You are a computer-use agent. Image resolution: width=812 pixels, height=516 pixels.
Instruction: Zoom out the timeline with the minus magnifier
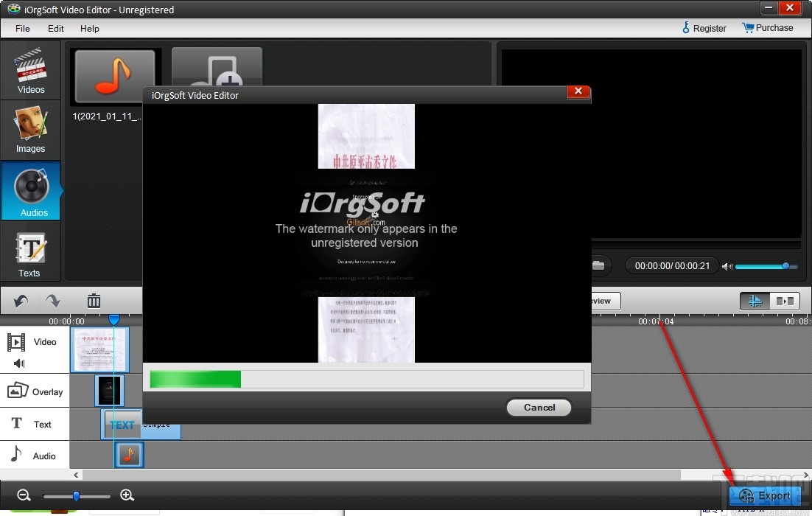click(25, 495)
